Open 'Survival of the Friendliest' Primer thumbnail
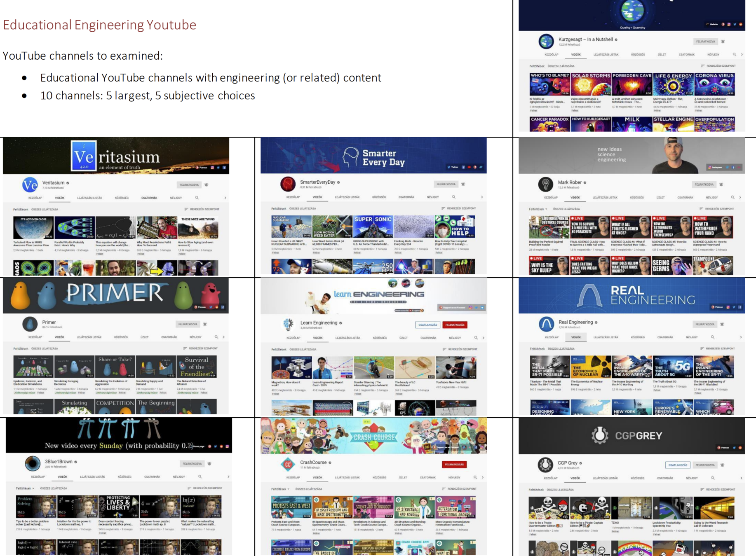Viewport: 756px width, 556px height. tap(197, 367)
